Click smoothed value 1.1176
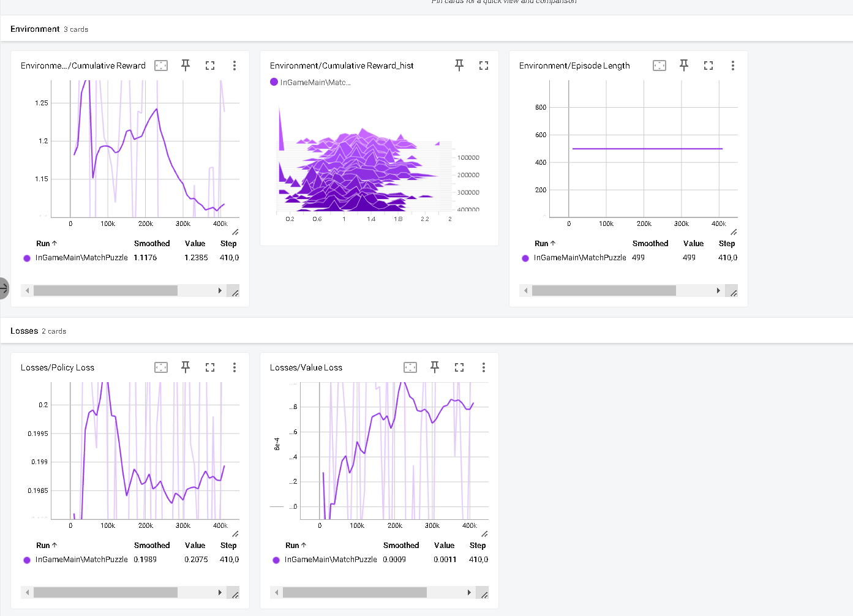The height and width of the screenshot is (616, 853). (x=145, y=258)
